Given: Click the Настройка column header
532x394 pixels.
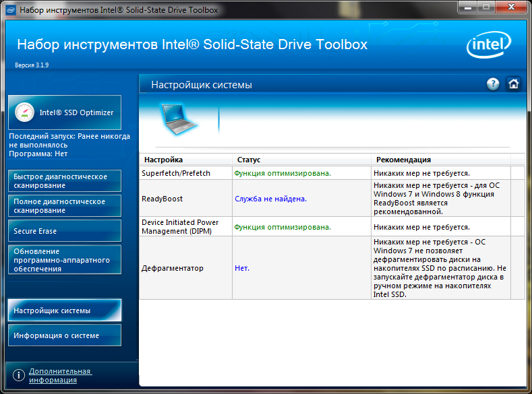Looking at the screenshot, I should coord(186,160).
